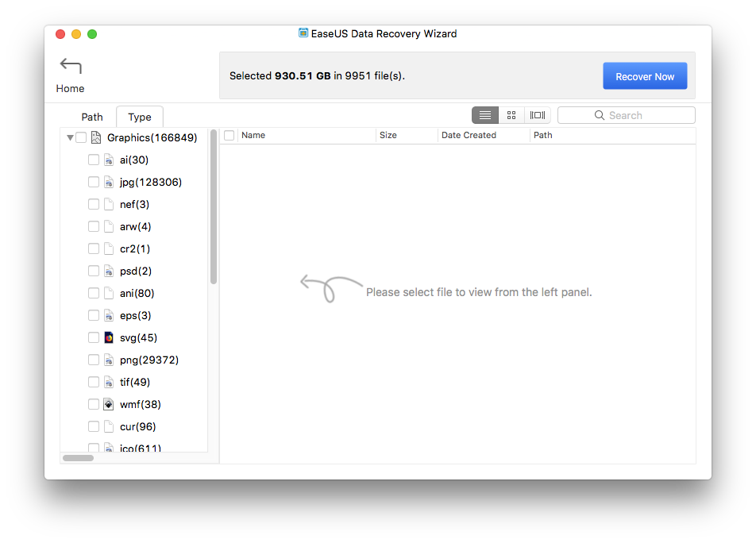Select the Graphics(166849) label

(152, 138)
